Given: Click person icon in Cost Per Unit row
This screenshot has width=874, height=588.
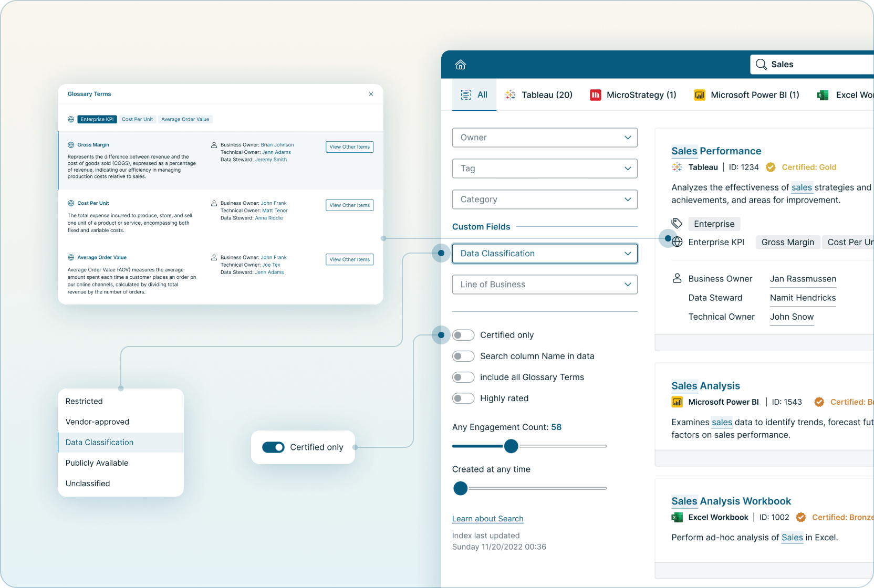Looking at the screenshot, I should [214, 203].
